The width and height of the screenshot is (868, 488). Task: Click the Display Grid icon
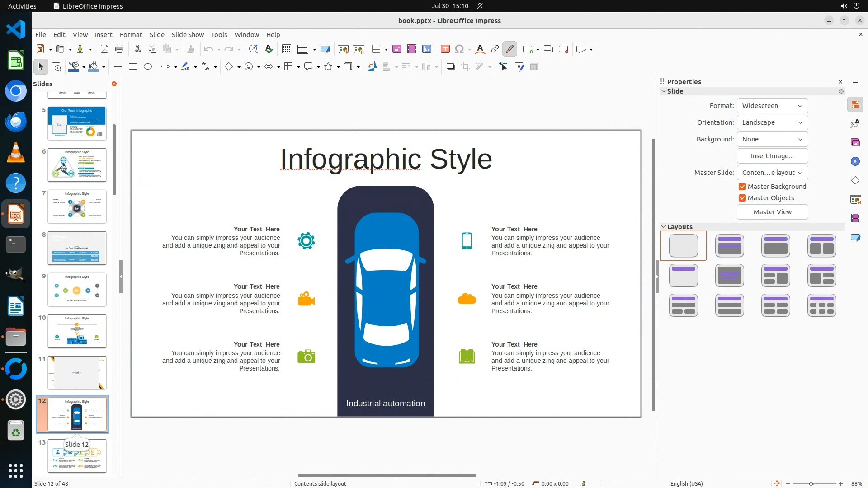tap(286, 49)
